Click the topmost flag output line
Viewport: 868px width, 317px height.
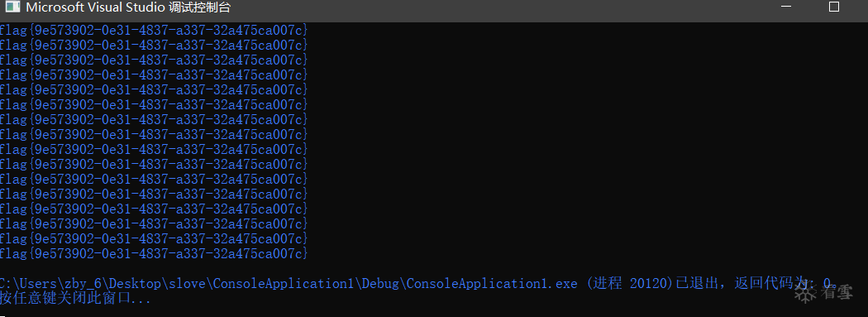click(153, 29)
